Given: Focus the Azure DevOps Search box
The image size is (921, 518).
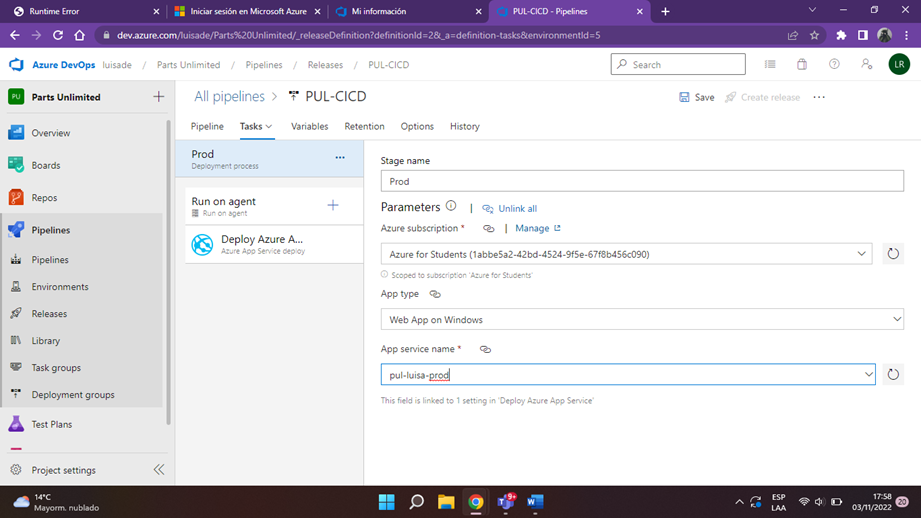Looking at the screenshot, I should click(678, 64).
